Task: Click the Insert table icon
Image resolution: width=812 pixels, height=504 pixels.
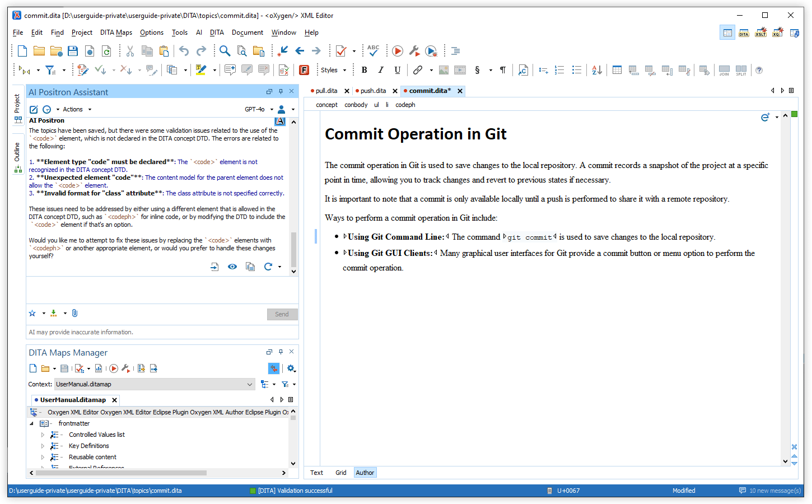Action: click(617, 70)
